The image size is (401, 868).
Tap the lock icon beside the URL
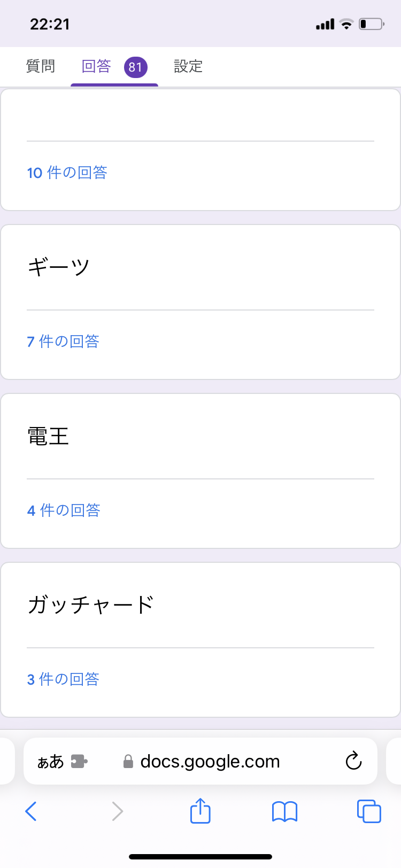128,761
